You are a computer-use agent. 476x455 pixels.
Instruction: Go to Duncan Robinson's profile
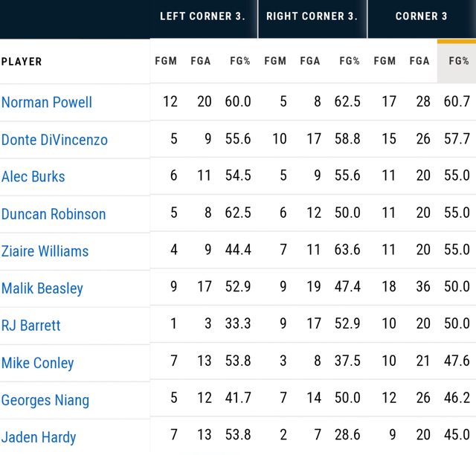pos(54,213)
